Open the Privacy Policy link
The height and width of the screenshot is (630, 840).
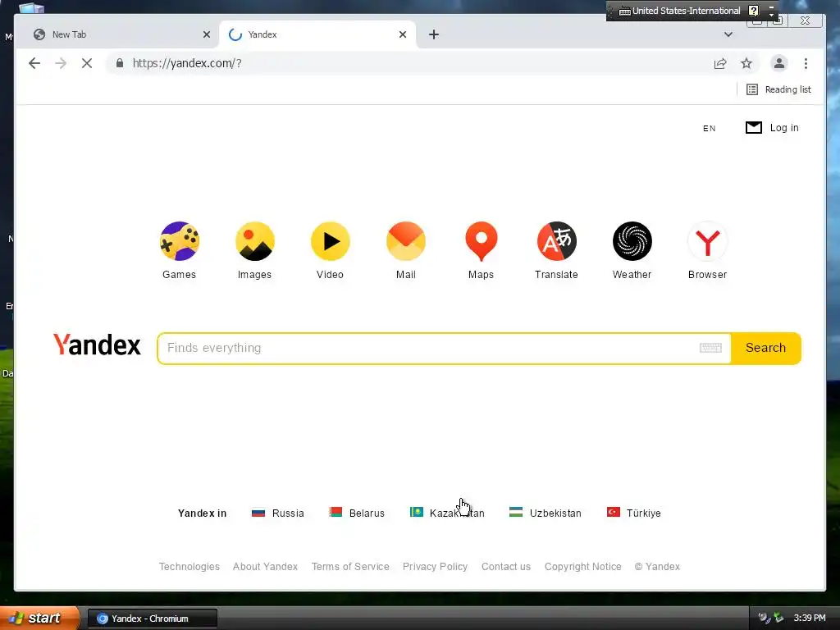pos(435,566)
